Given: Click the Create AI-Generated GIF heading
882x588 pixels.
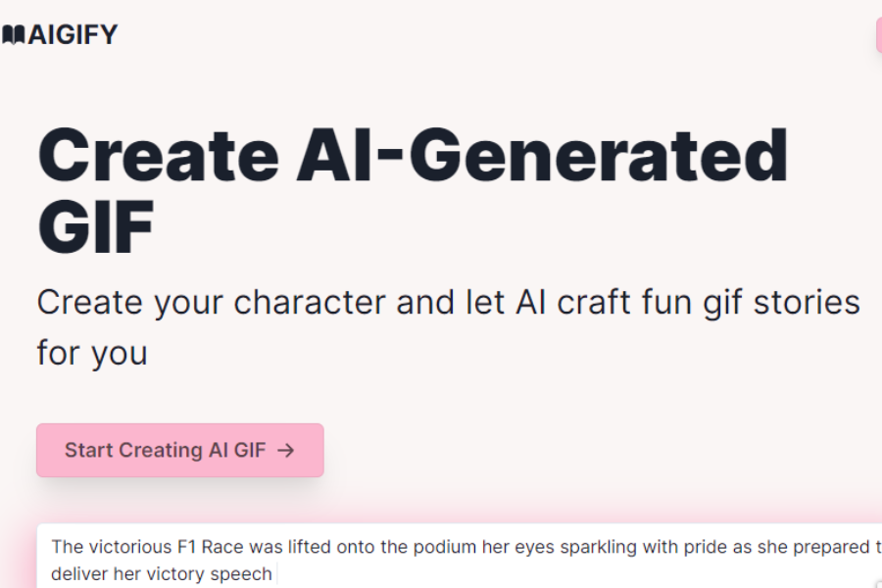Looking at the screenshot, I should pos(412,186).
